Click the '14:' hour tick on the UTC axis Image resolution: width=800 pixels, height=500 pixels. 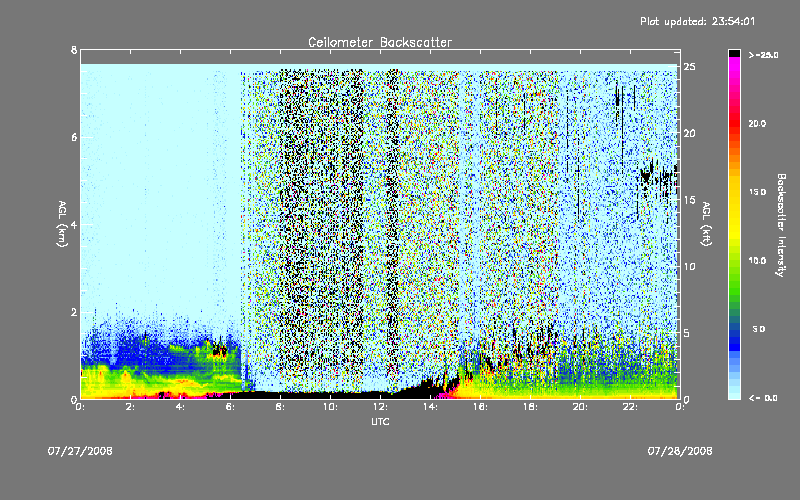click(430, 407)
